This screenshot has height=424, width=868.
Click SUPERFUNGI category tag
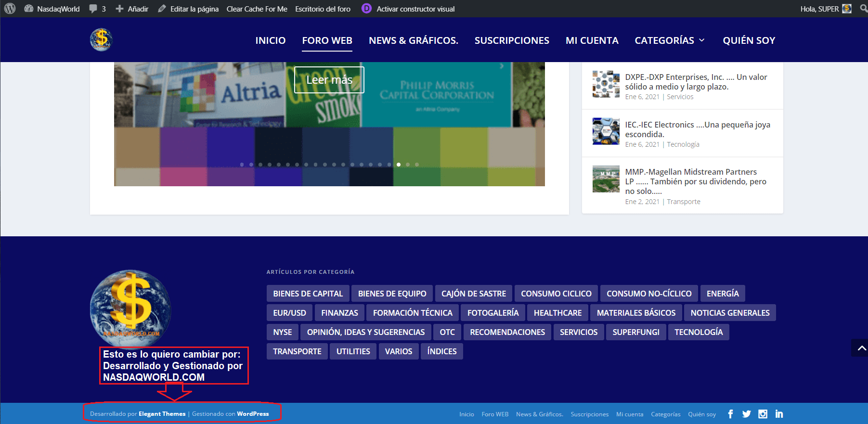point(636,332)
